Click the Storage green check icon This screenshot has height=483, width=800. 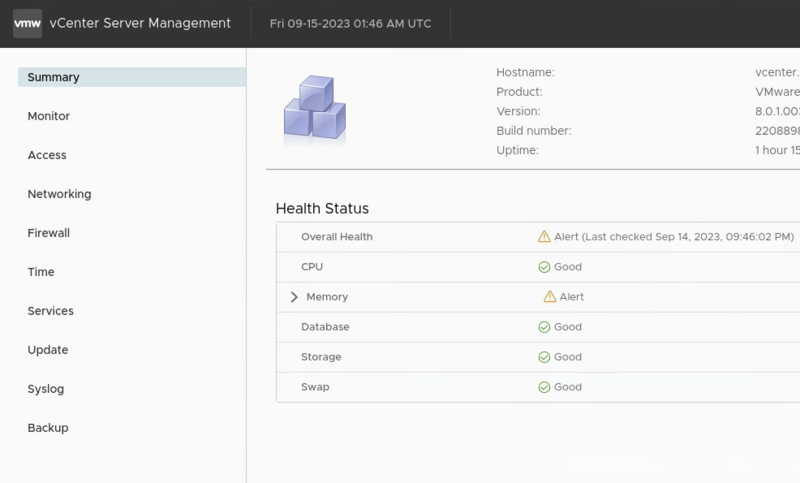pos(544,357)
